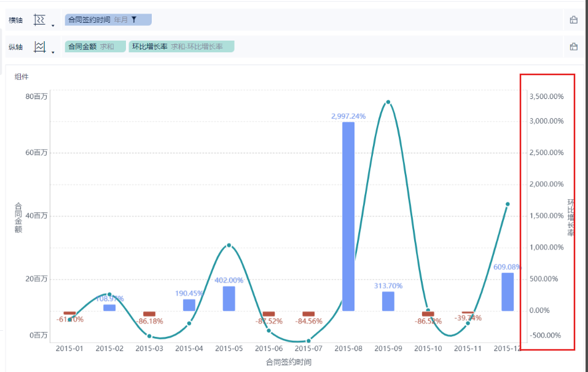
Task: Click the left axis label 40百万
Action: (36, 215)
